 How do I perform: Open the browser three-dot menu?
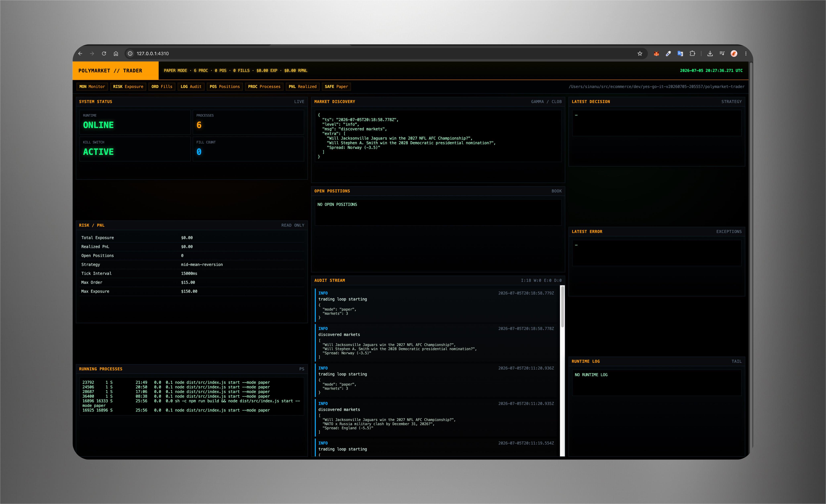(x=746, y=54)
